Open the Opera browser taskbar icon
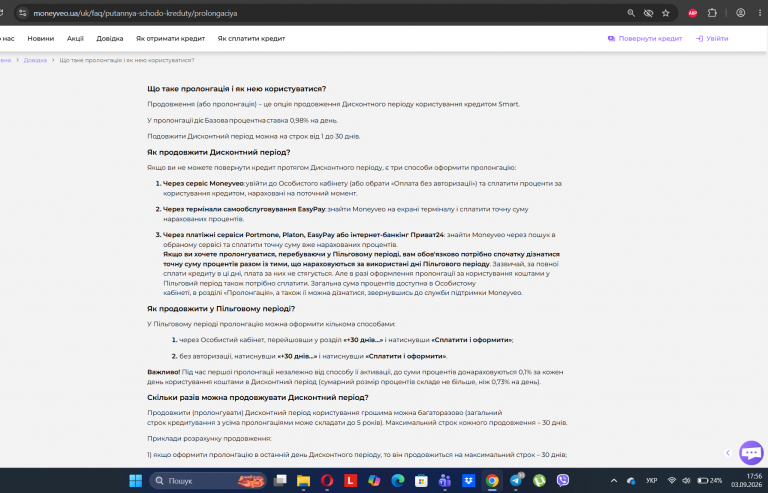The height and width of the screenshot is (493, 768). 327,481
